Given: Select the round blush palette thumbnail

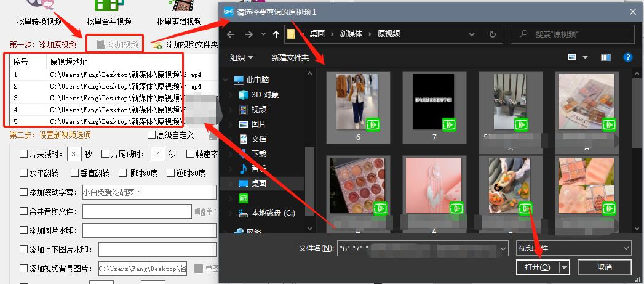Looking at the screenshot, I should click(357, 185).
